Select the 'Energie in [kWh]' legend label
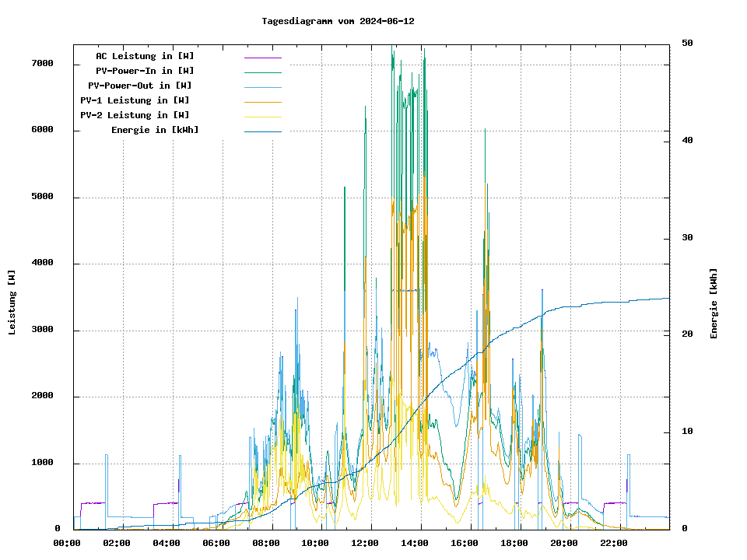This screenshot has height=560, width=747. (x=155, y=130)
